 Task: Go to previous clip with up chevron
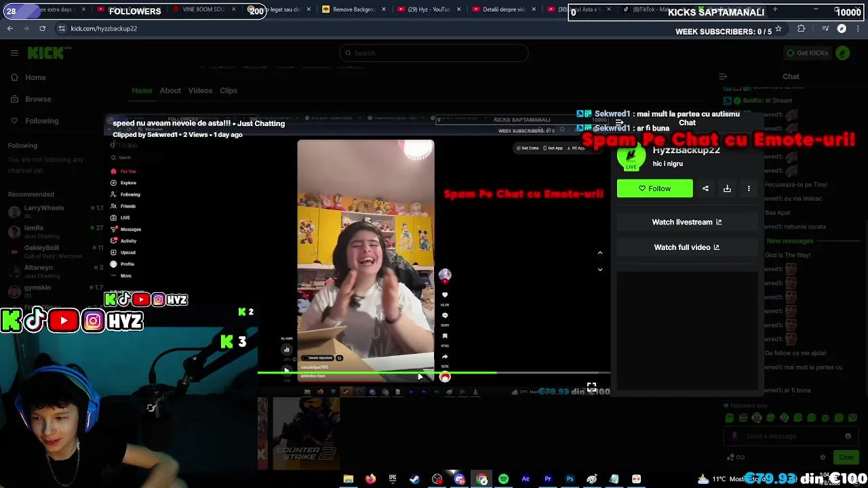click(x=599, y=253)
